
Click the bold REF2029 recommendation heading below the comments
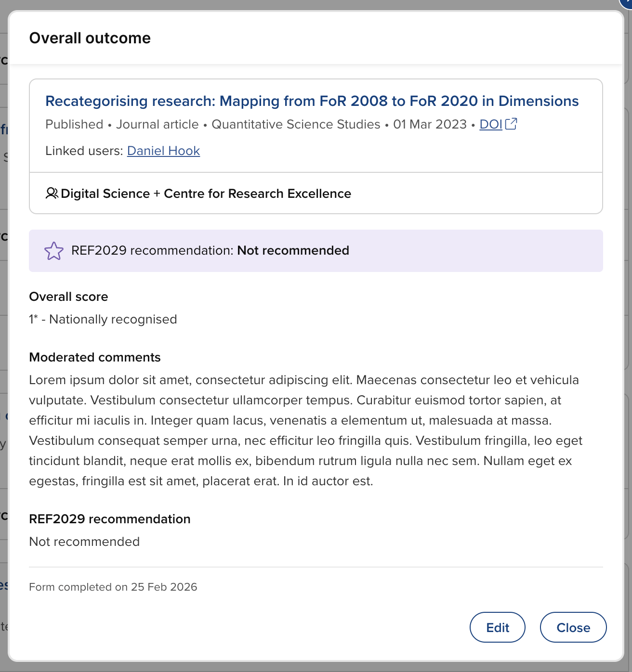click(110, 519)
